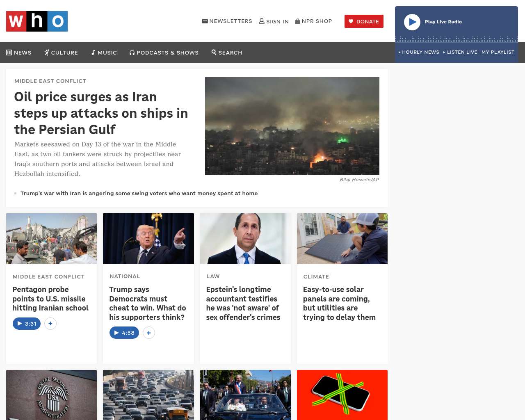The height and width of the screenshot is (420, 525).
Task: Play the 4:58 Trump story audio
Action: pyautogui.click(x=124, y=333)
